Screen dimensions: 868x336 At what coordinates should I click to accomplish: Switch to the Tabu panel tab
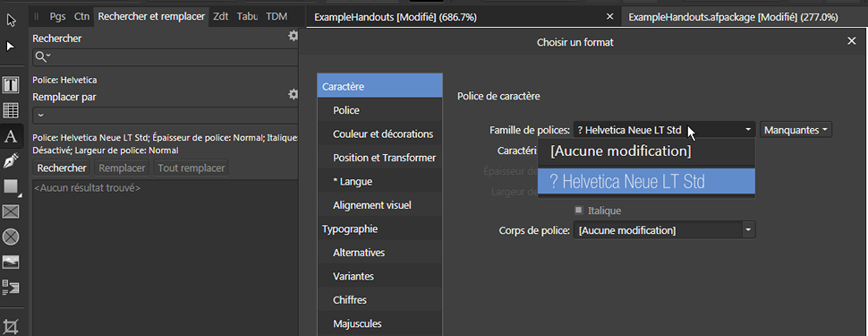(x=248, y=17)
